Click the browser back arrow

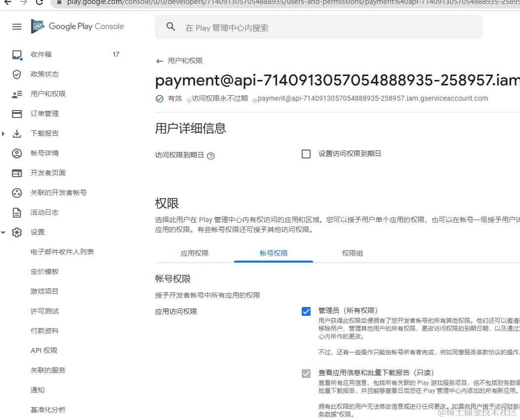point(7,2)
